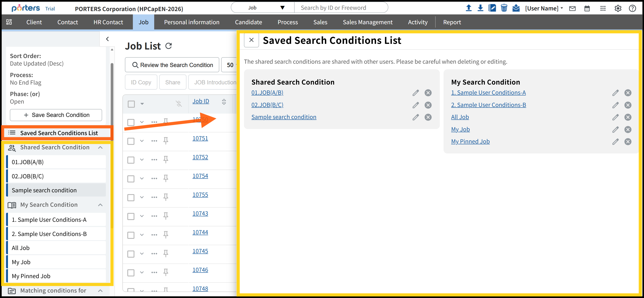Check the select-all checkbox in table header
Screen dimensions: 644x298
131,104
